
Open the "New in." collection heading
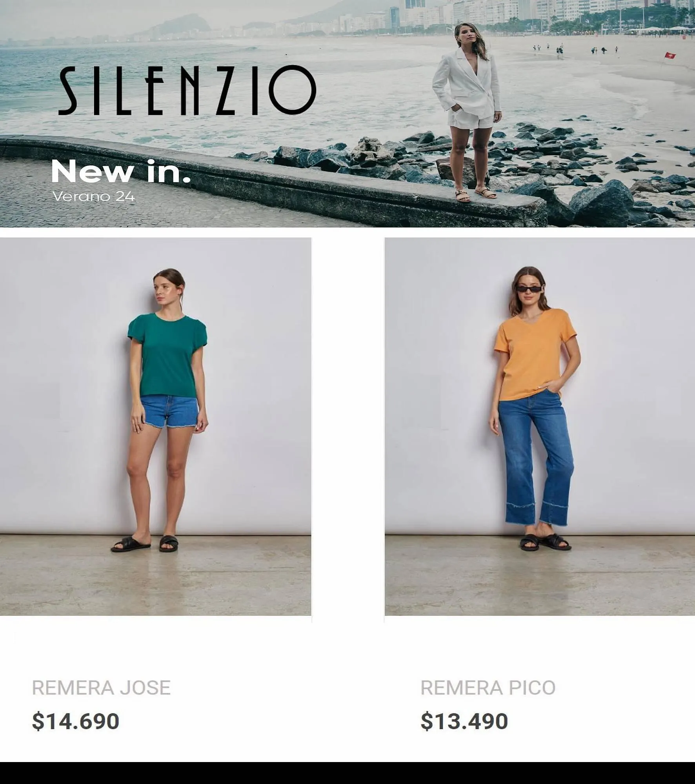121,171
